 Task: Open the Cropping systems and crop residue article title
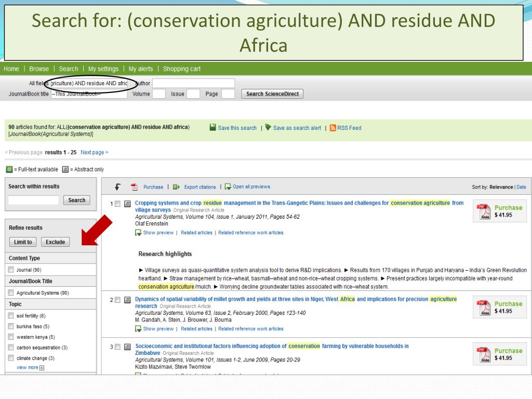(299, 206)
